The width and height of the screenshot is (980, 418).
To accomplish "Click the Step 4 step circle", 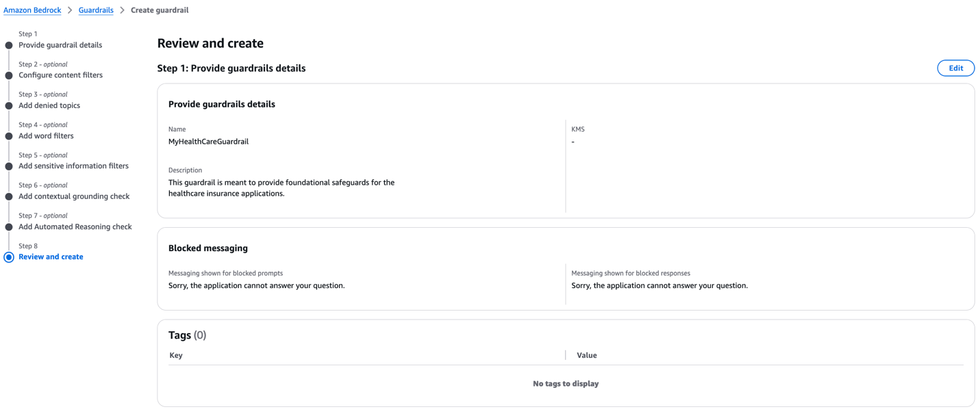I will (9, 135).
